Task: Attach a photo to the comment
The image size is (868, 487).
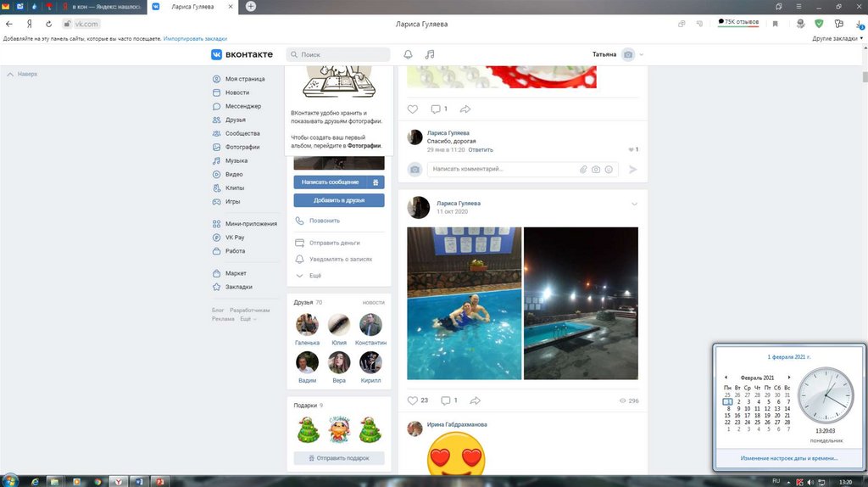Action: pyautogui.click(x=596, y=170)
